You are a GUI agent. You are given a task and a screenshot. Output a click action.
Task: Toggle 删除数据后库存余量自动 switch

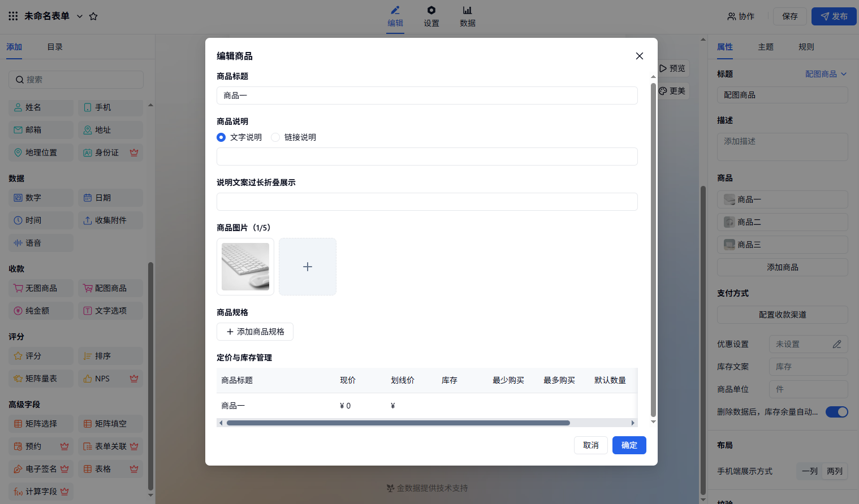[836, 412]
